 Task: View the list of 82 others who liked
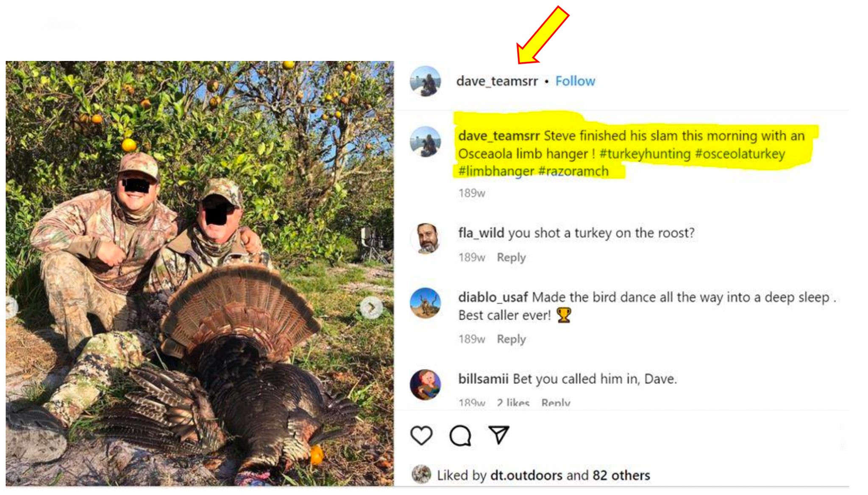tap(621, 475)
